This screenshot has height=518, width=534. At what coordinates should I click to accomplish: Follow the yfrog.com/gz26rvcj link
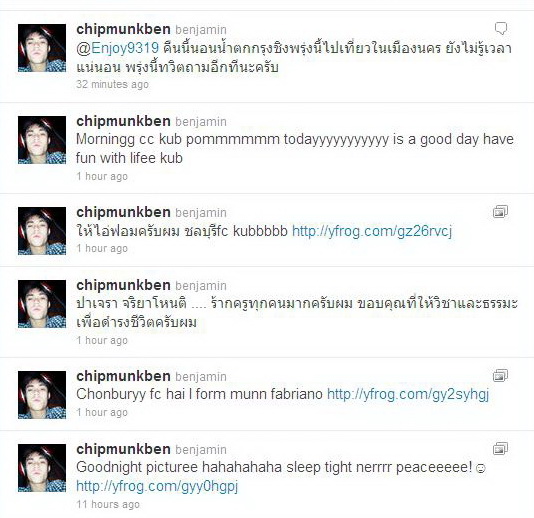click(372, 231)
